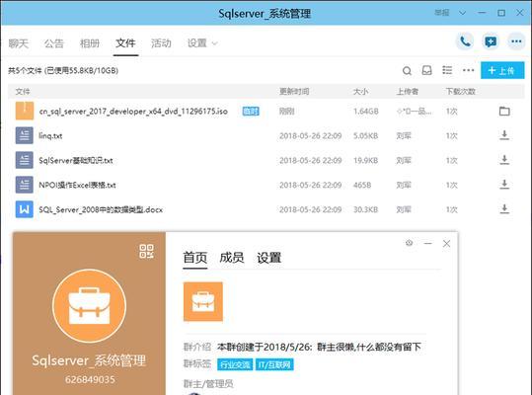Click the NPOI txt file icon
The height and width of the screenshot is (395, 532).
[x=25, y=185]
